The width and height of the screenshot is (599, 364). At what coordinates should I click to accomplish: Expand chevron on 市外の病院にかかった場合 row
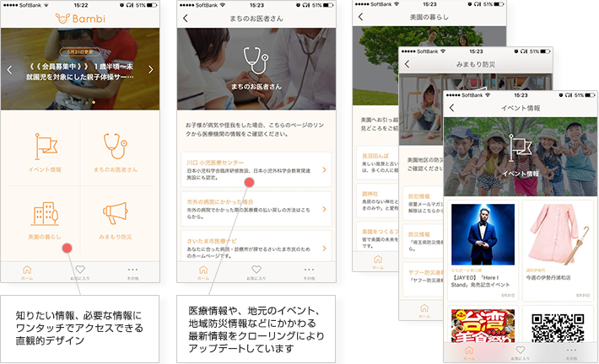(x=324, y=209)
